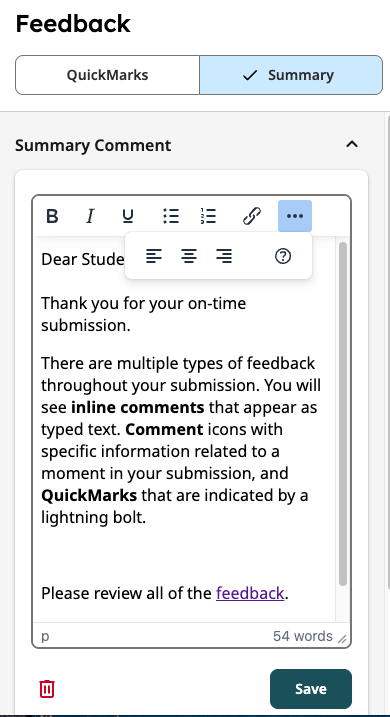This screenshot has width=390, height=717.
Task: Click the bold word 'QuickMarks' in editor
Action: [x=89, y=495]
